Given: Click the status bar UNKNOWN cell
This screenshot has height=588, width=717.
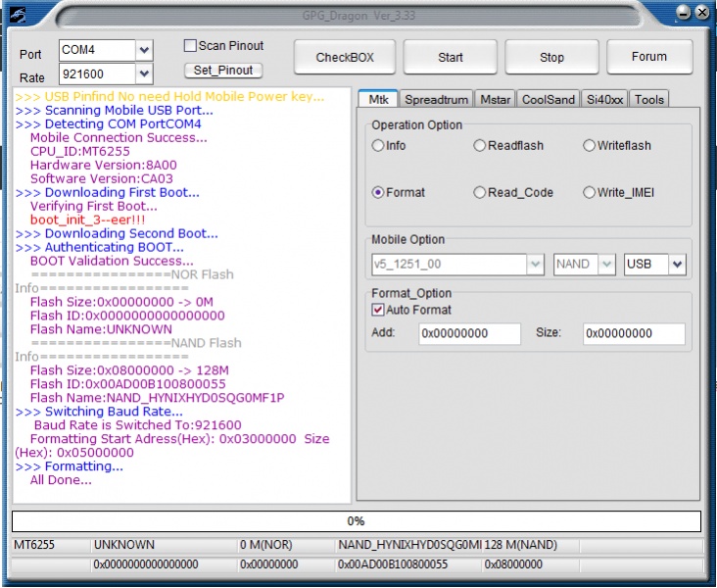Looking at the screenshot, I should click(x=165, y=545).
